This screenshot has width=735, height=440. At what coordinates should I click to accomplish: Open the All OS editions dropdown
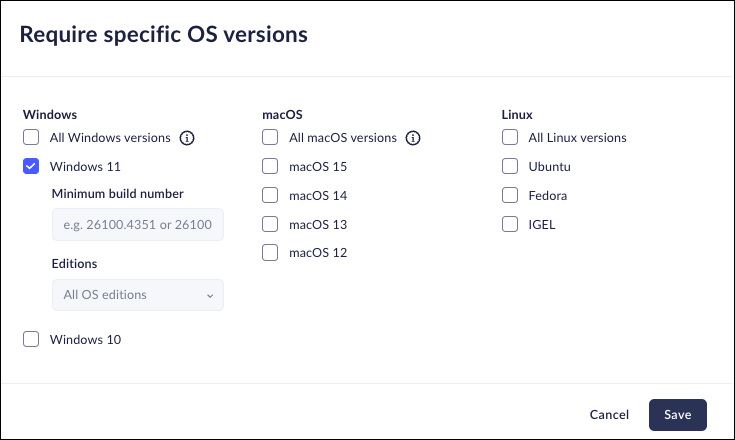(138, 295)
